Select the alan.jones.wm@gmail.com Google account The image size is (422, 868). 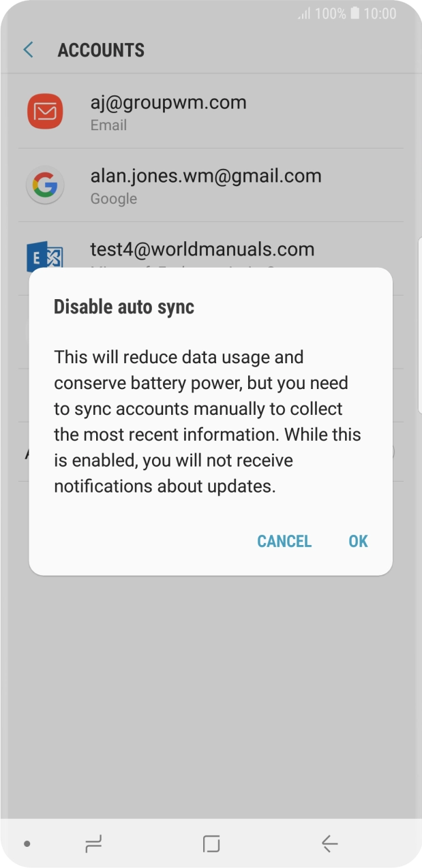(x=205, y=176)
